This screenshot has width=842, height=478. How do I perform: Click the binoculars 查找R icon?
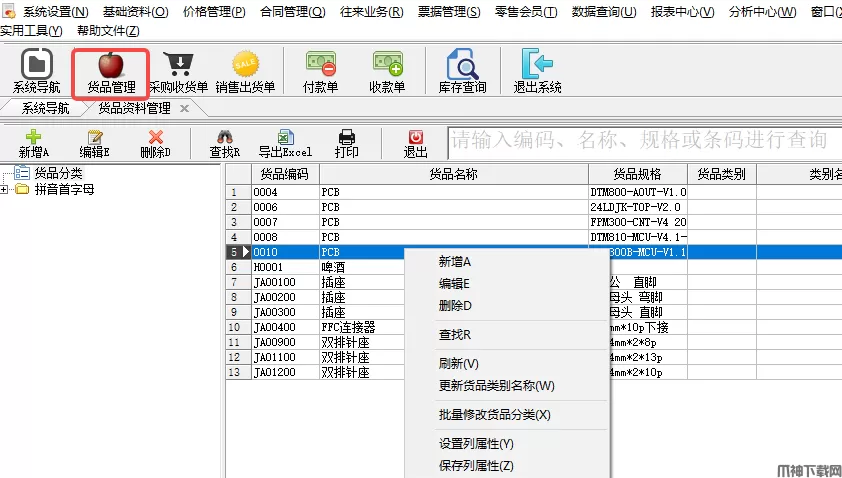[x=224, y=137]
